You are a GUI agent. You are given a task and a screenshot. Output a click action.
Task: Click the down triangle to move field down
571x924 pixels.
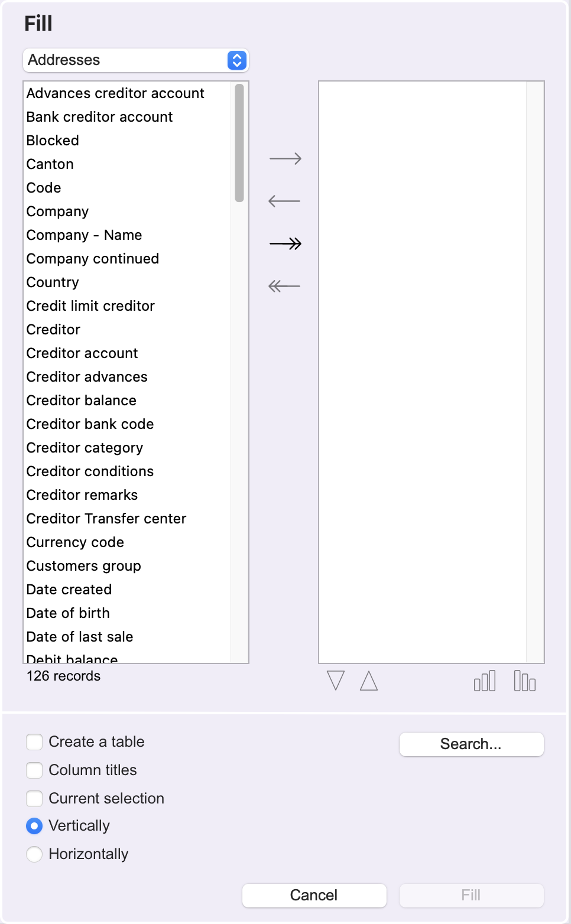tap(336, 681)
